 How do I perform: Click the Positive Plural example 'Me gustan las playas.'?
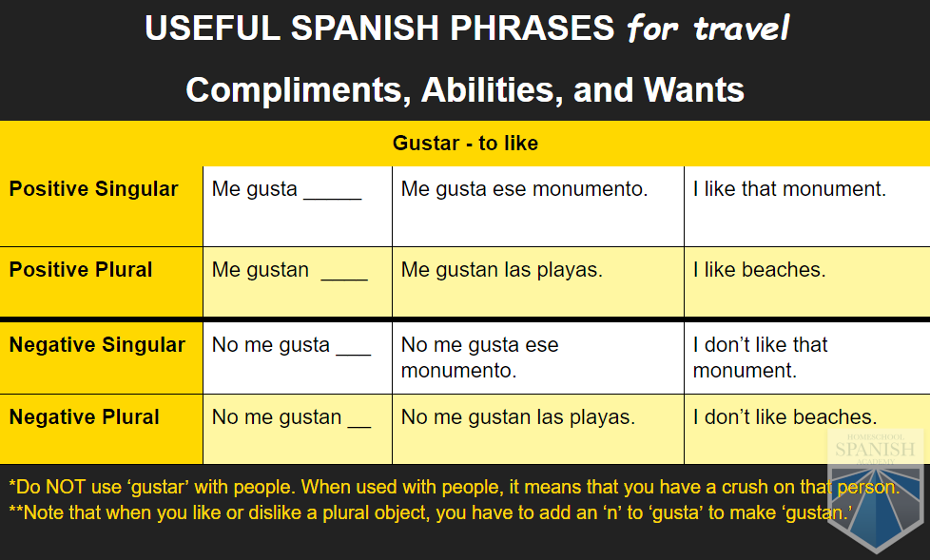tap(501, 270)
